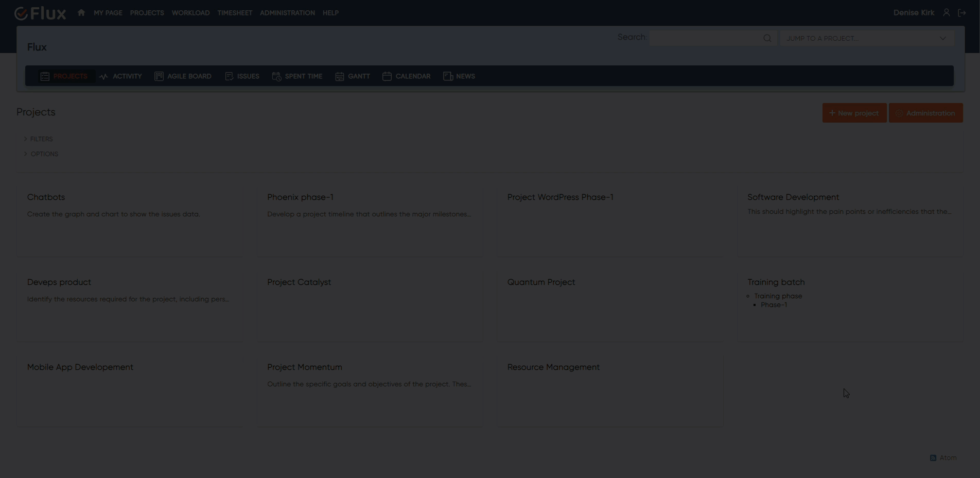
Task: Click the logout icon
Action: tap(961, 13)
